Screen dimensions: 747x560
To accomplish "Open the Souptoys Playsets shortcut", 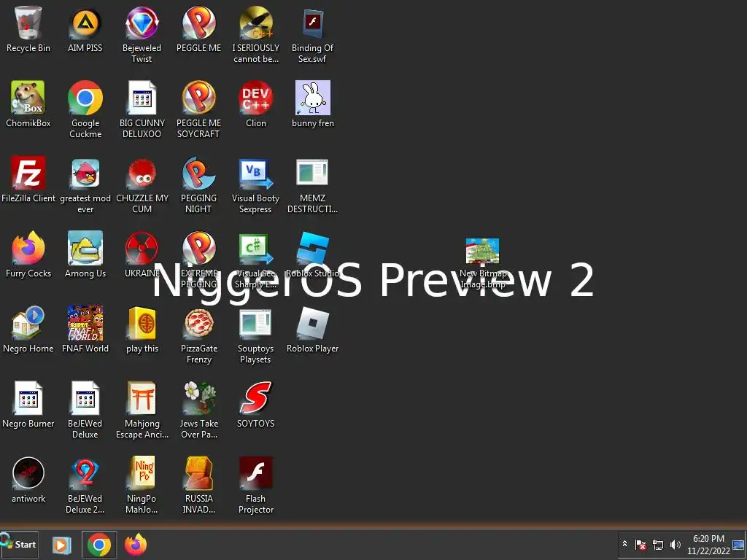I will [x=255, y=335].
